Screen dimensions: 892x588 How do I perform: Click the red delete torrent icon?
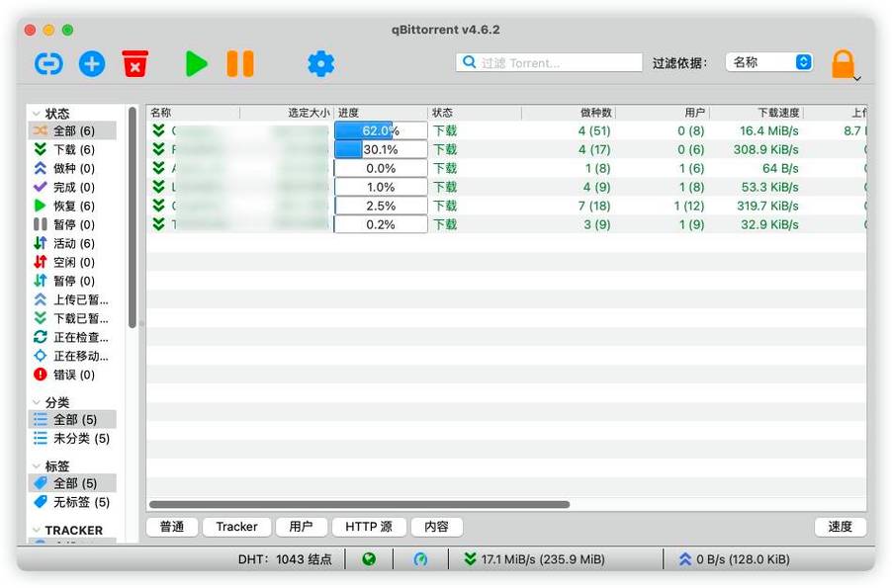click(x=134, y=64)
